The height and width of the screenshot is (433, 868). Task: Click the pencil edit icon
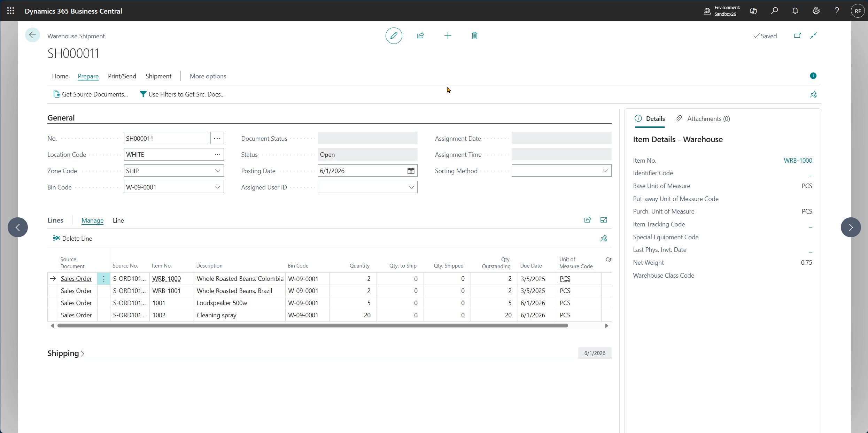coord(394,36)
